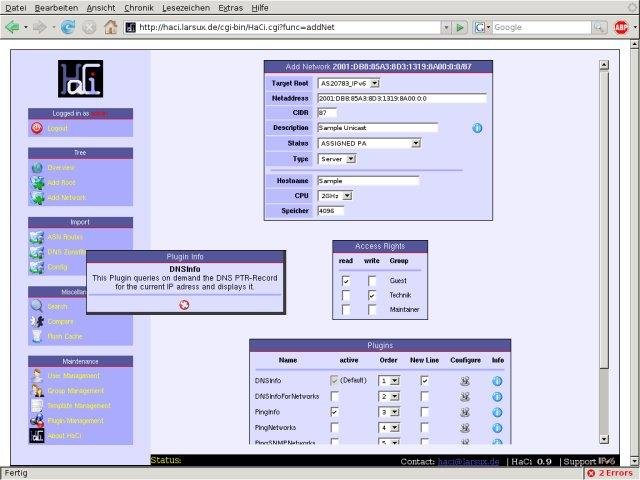Activate the DNSInfoForNetworks plugin checkbox
The image size is (640, 480).
335,396
